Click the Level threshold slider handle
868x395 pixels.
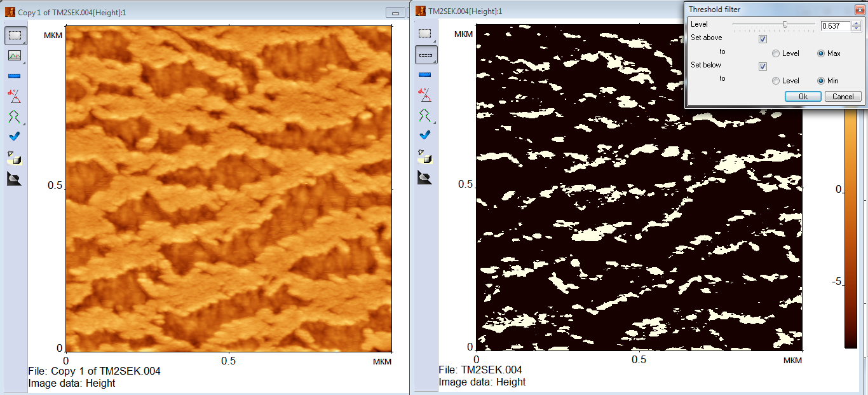tap(785, 24)
